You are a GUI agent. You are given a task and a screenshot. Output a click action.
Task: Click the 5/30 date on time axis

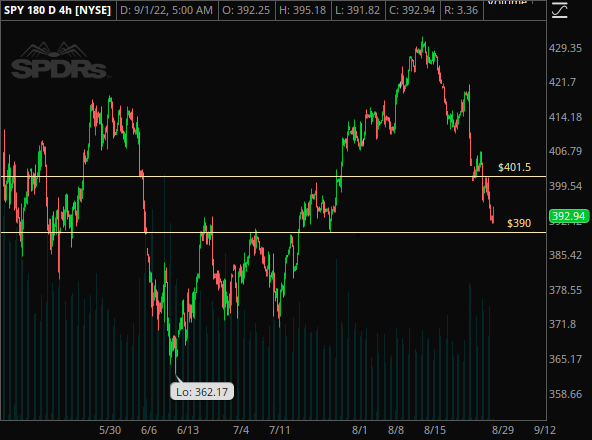tap(110, 430)
